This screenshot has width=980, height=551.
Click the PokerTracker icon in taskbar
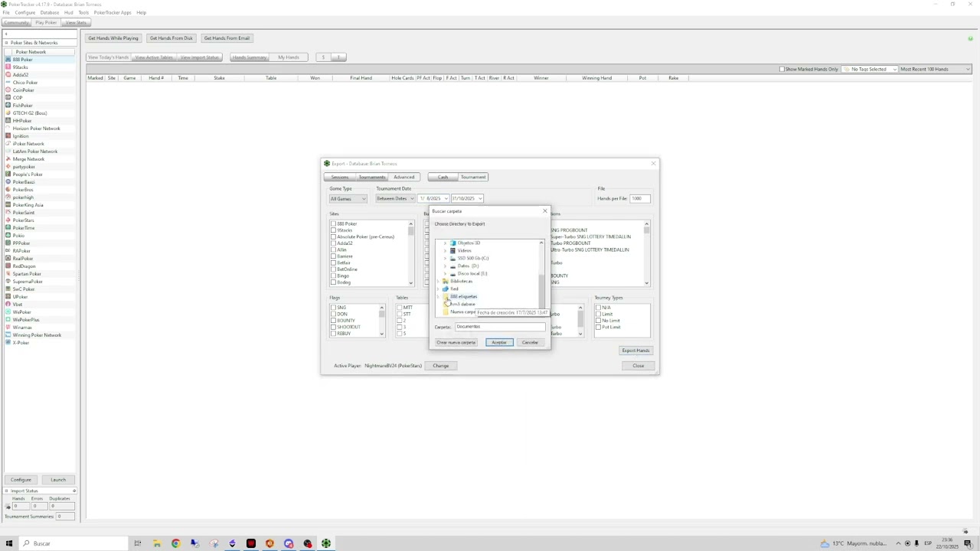tap(326, 543)
